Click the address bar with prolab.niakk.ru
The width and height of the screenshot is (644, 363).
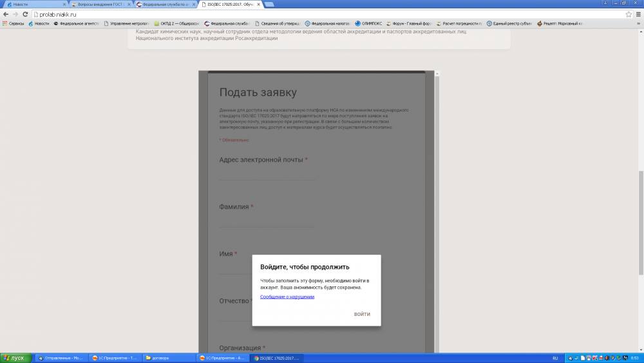click(x=322, y=14)
